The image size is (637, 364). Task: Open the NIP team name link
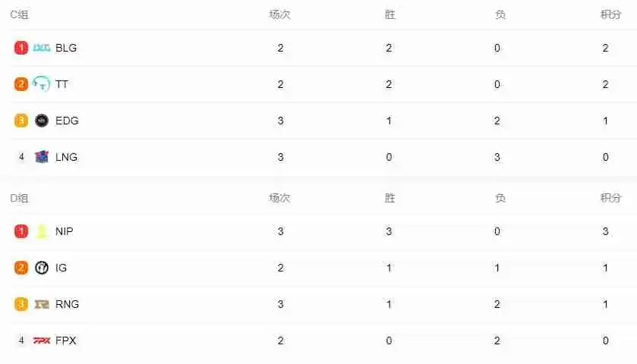tap(65, 231)
